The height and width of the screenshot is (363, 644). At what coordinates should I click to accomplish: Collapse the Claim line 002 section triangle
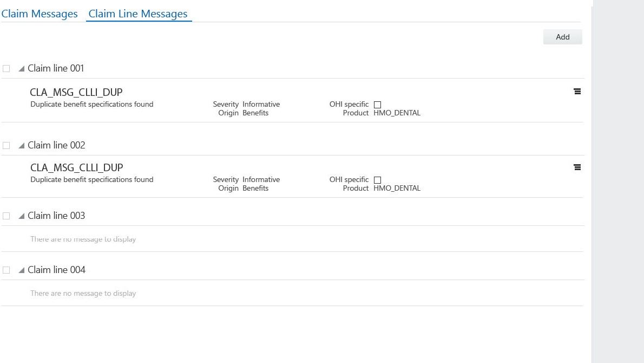(21, 146)
